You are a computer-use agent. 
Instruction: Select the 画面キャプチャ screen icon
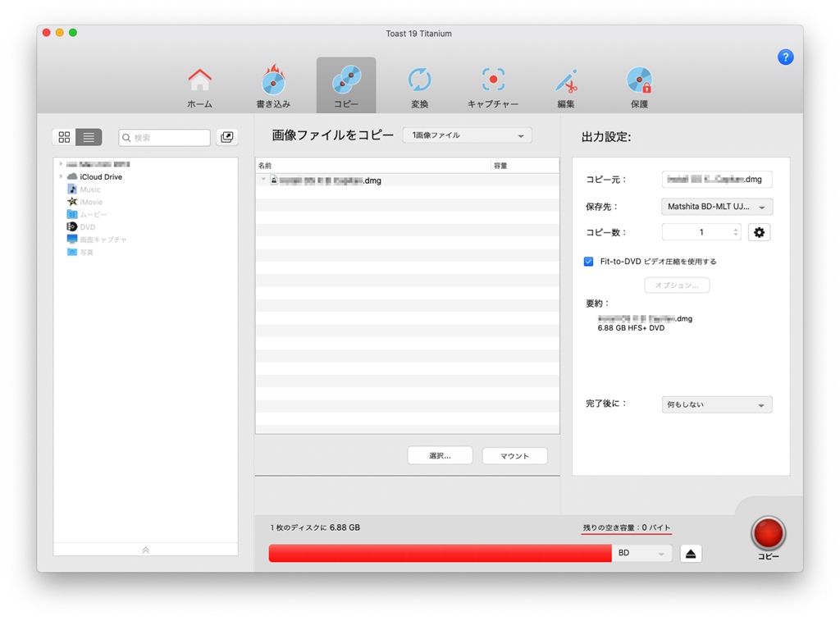72,239
